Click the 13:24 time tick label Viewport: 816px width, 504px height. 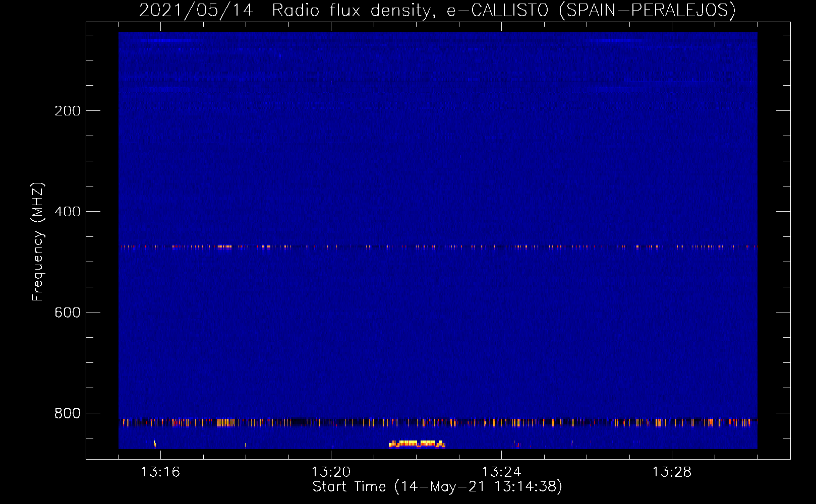click(501, 472)
